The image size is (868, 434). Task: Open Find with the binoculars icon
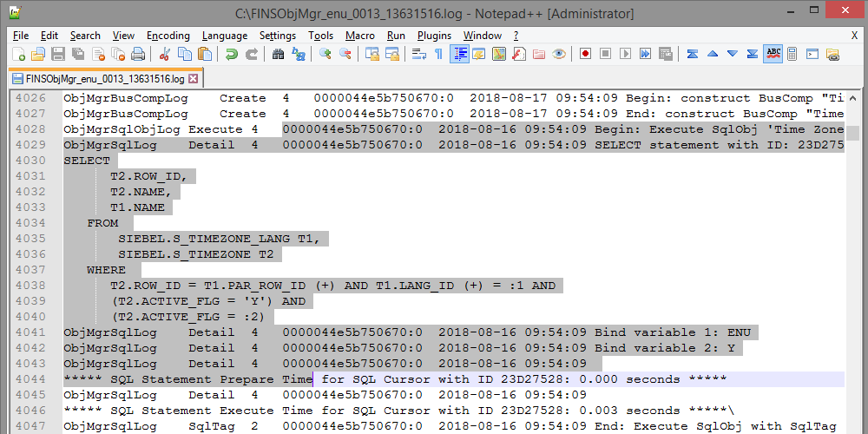278,54
